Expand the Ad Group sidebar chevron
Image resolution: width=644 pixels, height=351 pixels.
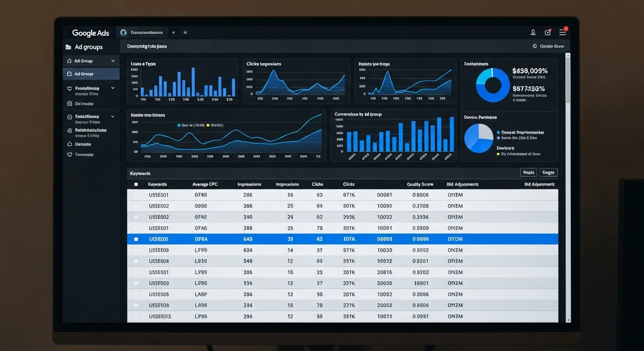[113, 61]
